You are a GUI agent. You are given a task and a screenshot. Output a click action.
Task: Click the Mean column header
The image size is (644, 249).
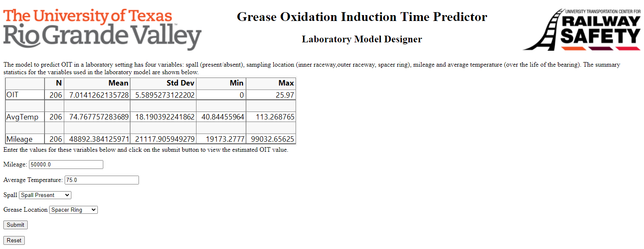coord(118,83)
